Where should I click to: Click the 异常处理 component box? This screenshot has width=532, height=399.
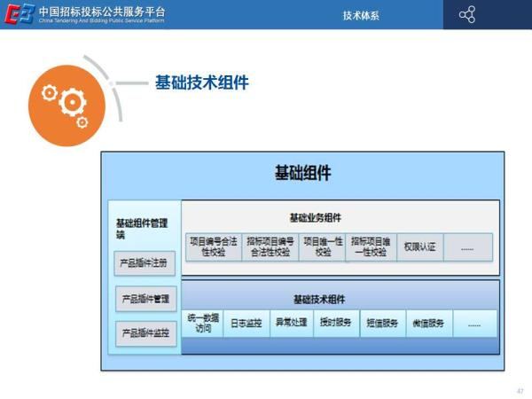coord(291,323)
